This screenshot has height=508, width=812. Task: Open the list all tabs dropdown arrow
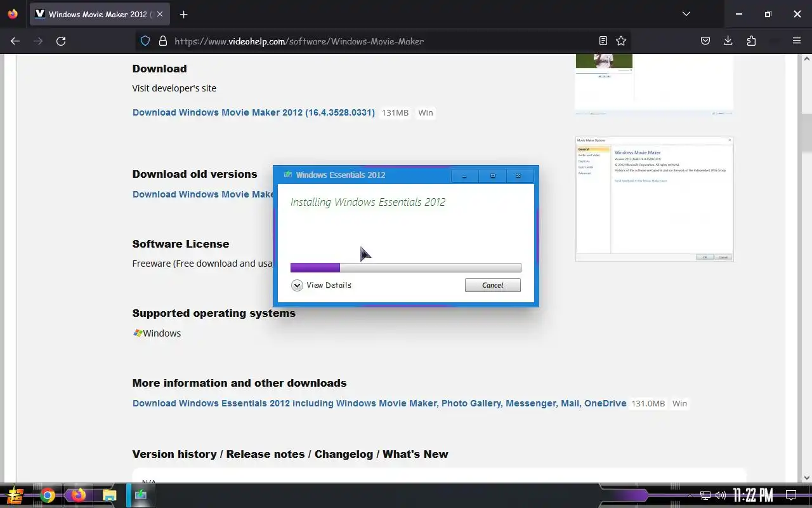tap(686, 14)
